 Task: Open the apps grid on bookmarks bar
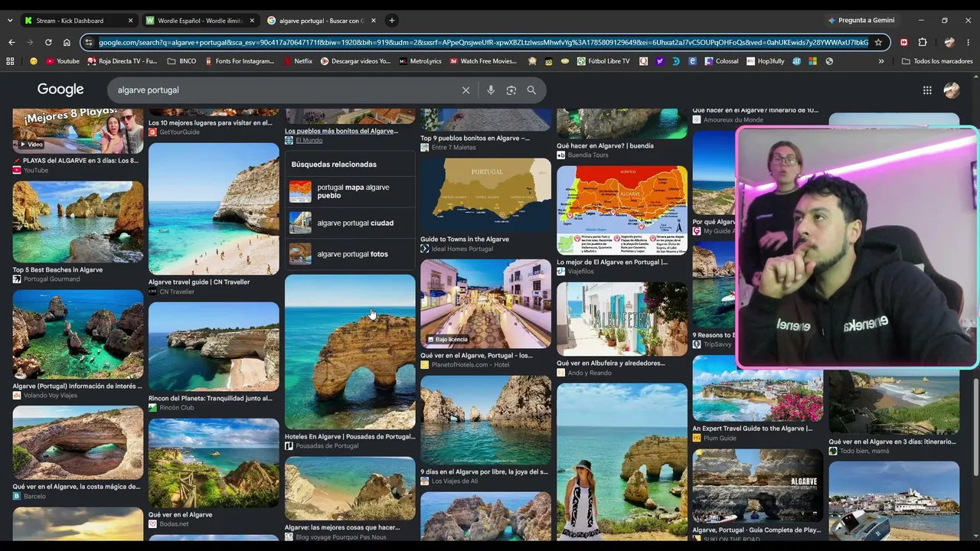tap(10, 61)
